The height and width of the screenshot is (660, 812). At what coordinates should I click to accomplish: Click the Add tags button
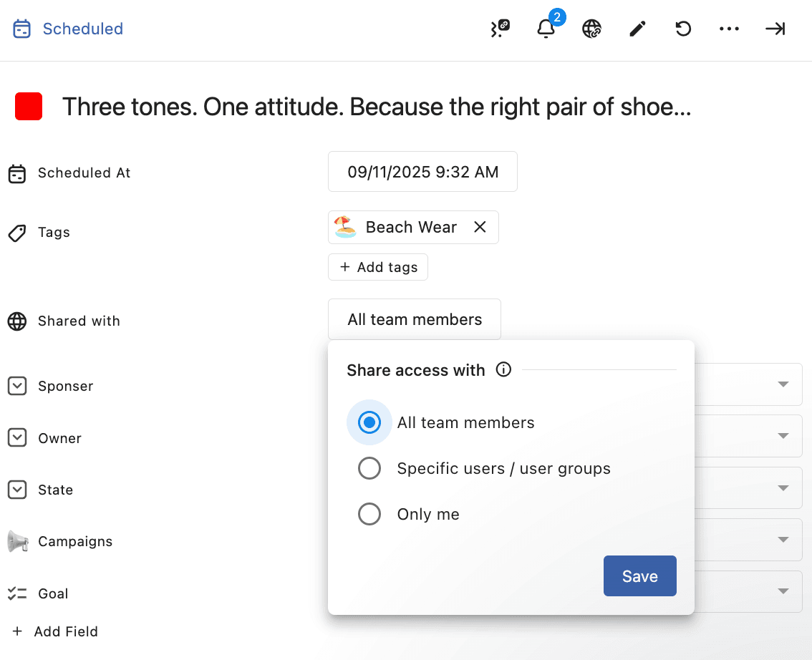pos(378,267)
